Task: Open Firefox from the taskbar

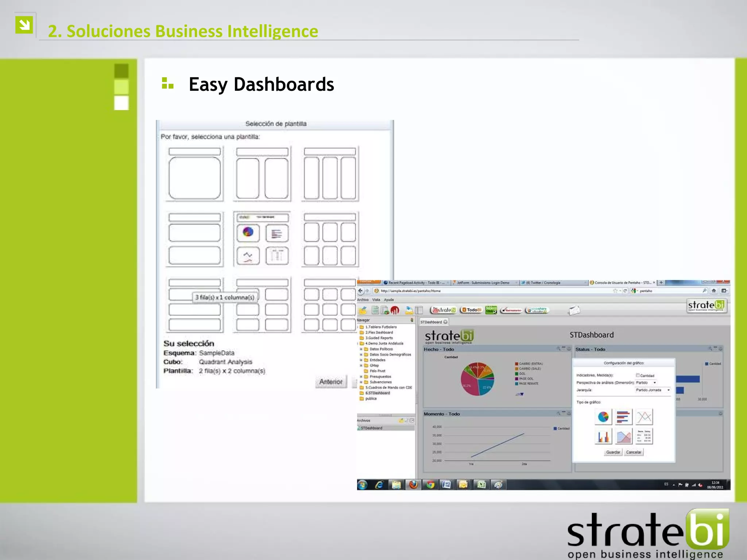Action: pos(413,485)
